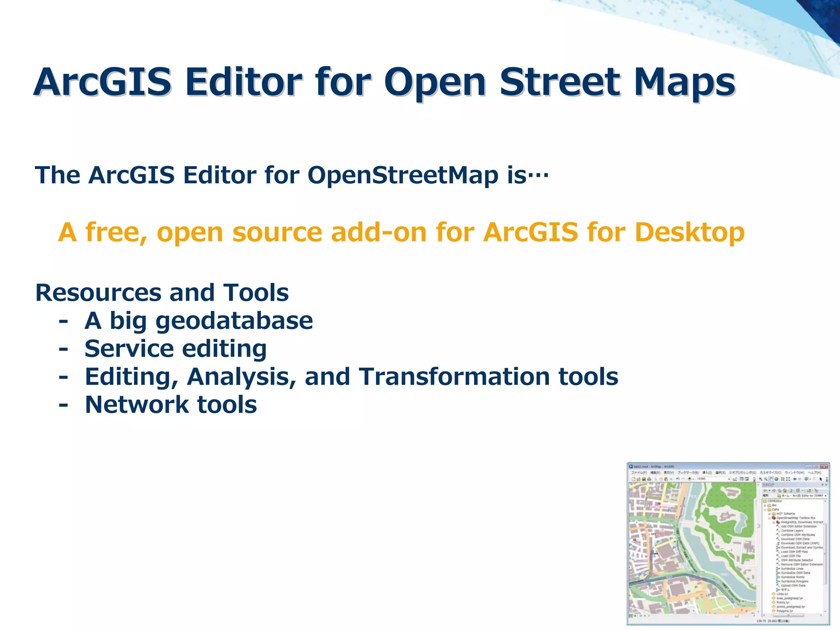Click the Save disk icon in ArcMap toolbar

(x=644, y=479)
